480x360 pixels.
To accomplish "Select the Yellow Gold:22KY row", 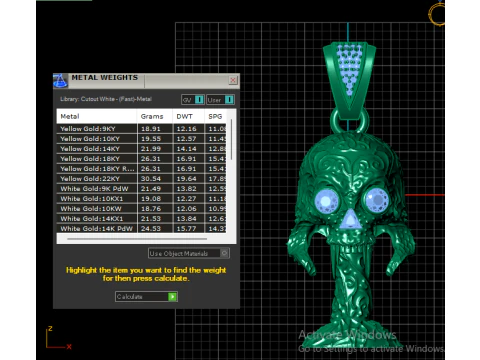I will click(142, 179).
